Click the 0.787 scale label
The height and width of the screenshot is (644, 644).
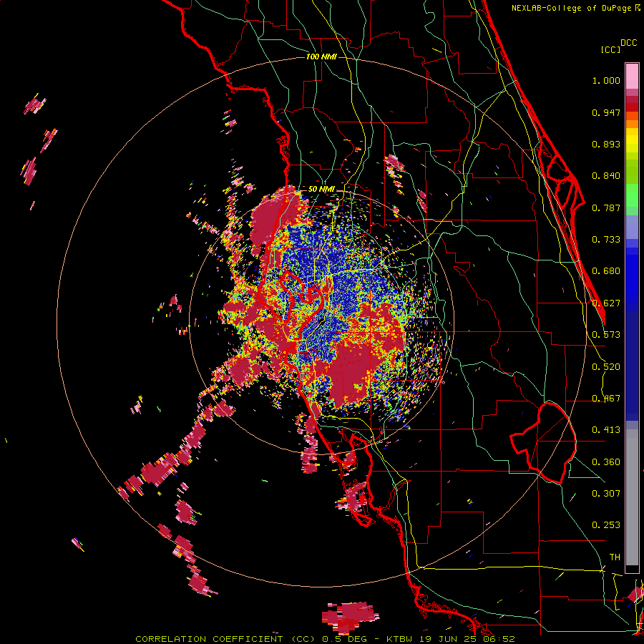(x=606, y=208)
